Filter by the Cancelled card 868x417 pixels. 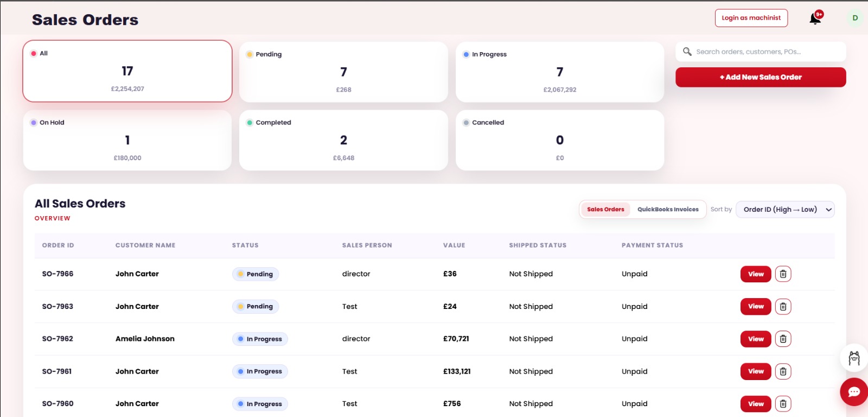560,140
